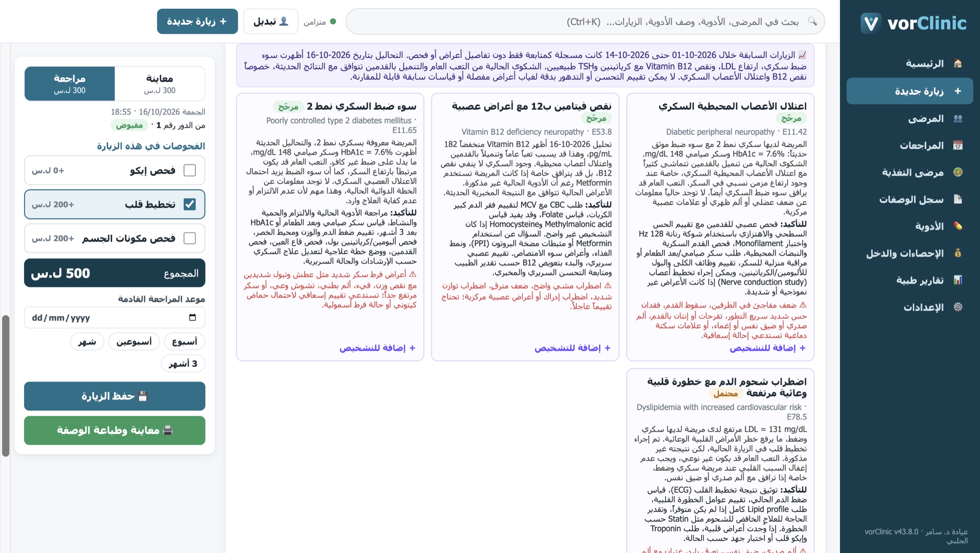Click the global search input box
Viewport: 980px width, 553px height.
(x=585, y=21)
